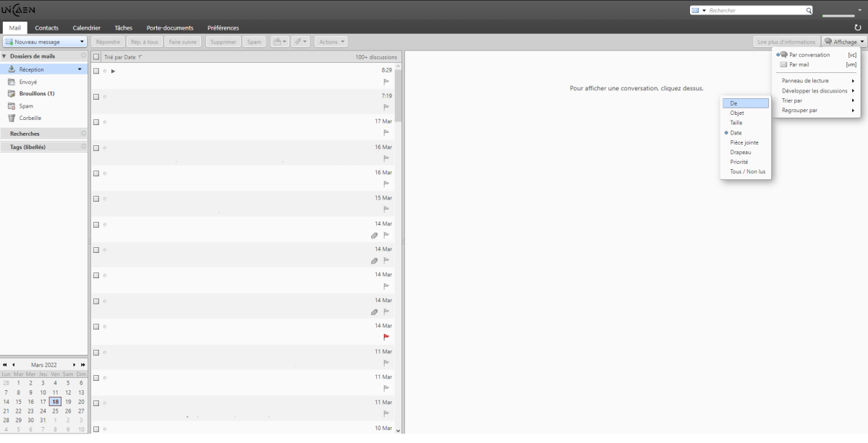
Task: Sort by Objet in the submenu
Action: coord(736,113)
